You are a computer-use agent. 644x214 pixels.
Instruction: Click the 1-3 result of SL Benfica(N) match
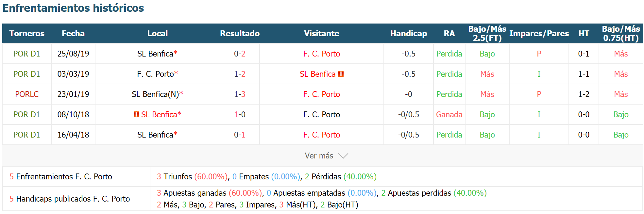coord(240,94)
